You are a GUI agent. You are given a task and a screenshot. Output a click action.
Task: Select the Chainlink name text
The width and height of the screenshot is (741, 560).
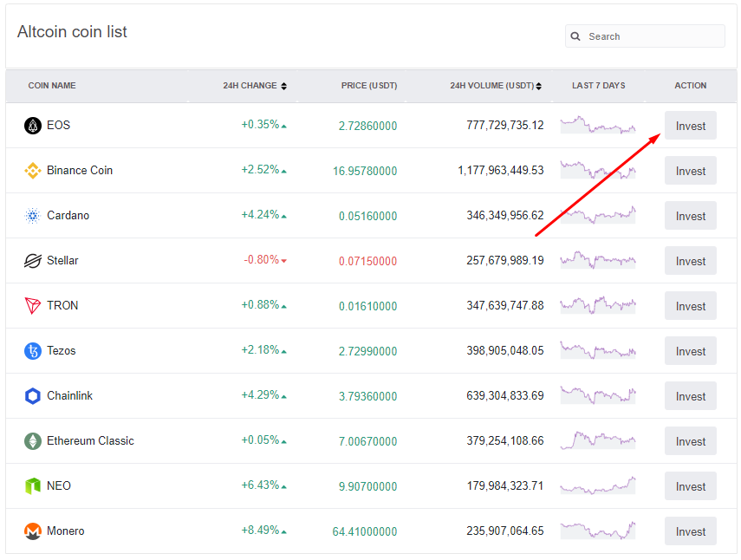(x=69, y=395)
